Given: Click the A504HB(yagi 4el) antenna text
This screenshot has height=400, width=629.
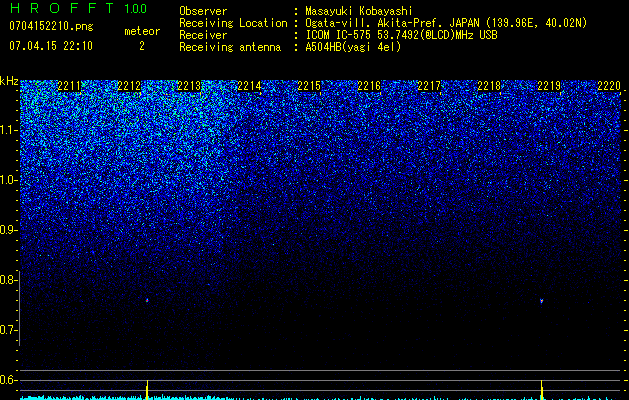Looking at the screenshot, I should (353, 47).
